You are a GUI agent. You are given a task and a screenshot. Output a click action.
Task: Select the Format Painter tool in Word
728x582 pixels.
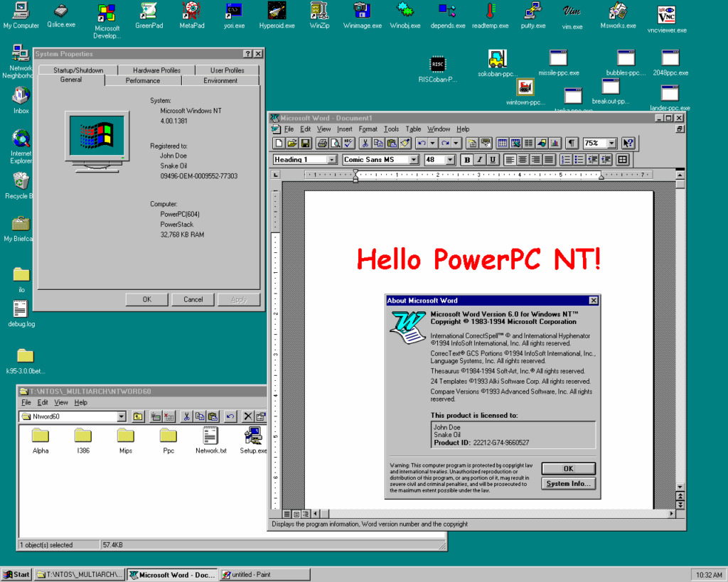pos(405,143)
